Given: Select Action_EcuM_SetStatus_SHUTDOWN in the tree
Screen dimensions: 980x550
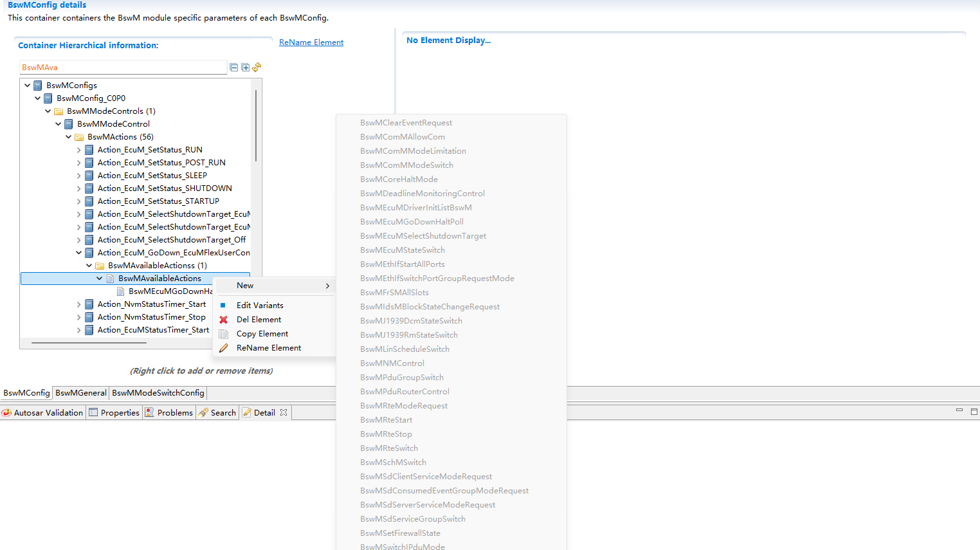Looking at the screenshot, I should (165, 188).
